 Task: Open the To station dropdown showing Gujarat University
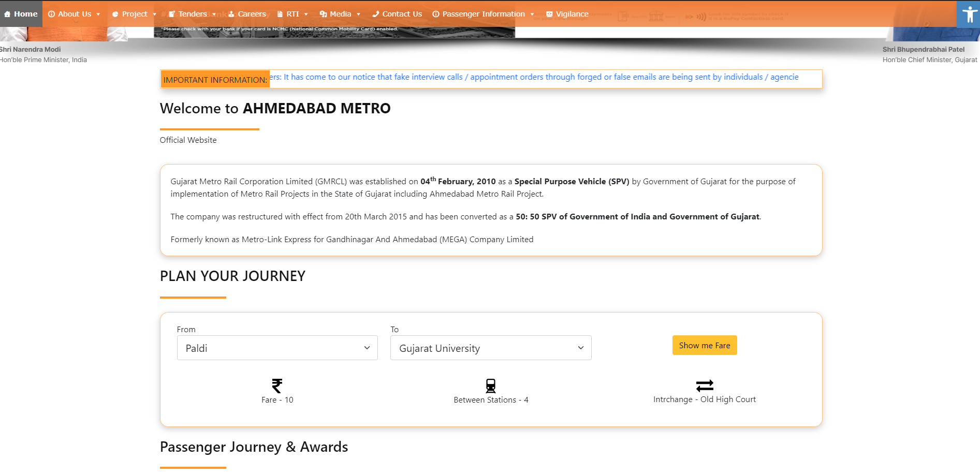491,348
